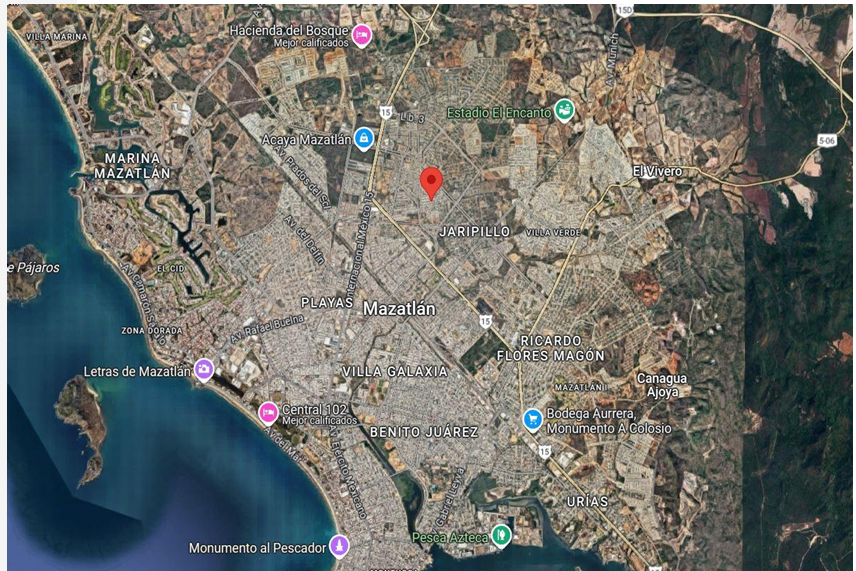
Task: Click the Estadio El Encanto green marker
Action: click(564, 111)
